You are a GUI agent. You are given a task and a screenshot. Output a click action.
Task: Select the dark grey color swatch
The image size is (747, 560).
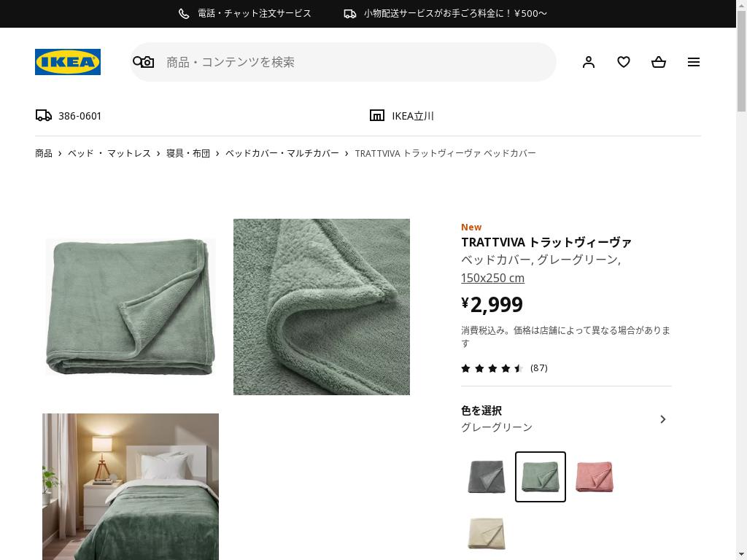coord(487,477)
